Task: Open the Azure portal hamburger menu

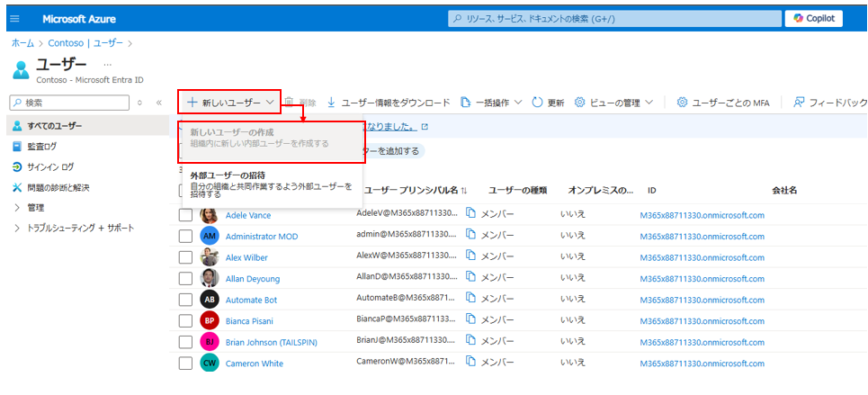Action: [15, 19]
